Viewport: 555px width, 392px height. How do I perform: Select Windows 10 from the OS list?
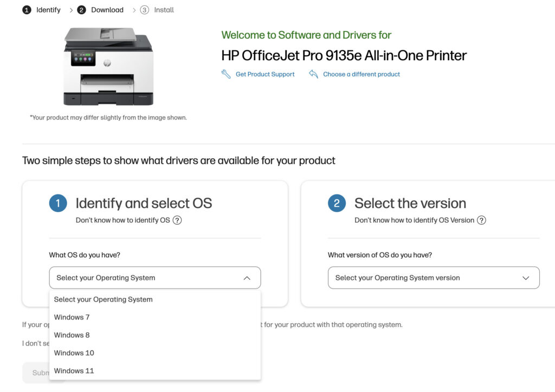[74, 352]
